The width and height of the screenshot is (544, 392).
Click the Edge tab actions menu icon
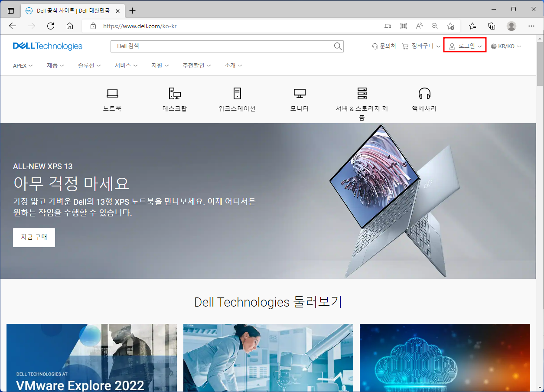[11, 10]
